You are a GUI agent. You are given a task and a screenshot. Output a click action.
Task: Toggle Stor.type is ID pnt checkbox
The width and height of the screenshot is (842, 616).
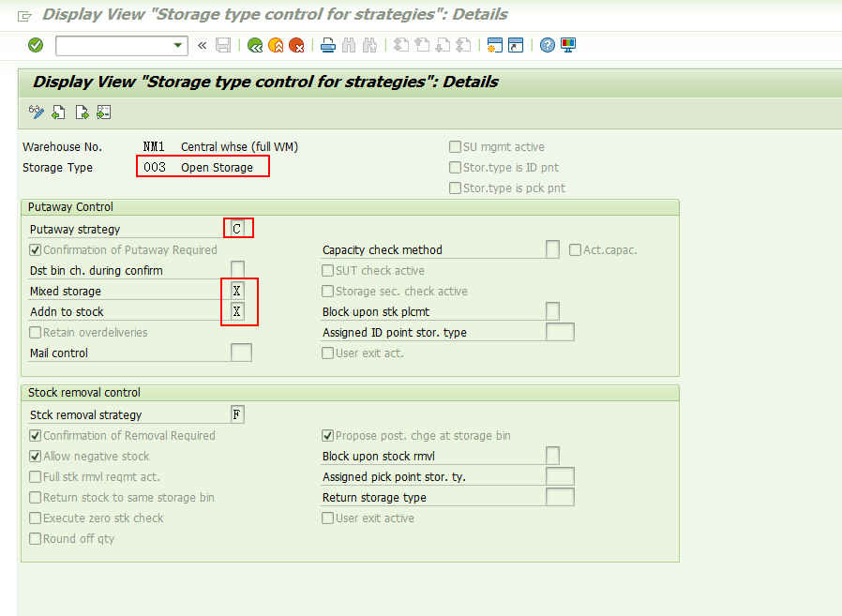tap(455, 167)
